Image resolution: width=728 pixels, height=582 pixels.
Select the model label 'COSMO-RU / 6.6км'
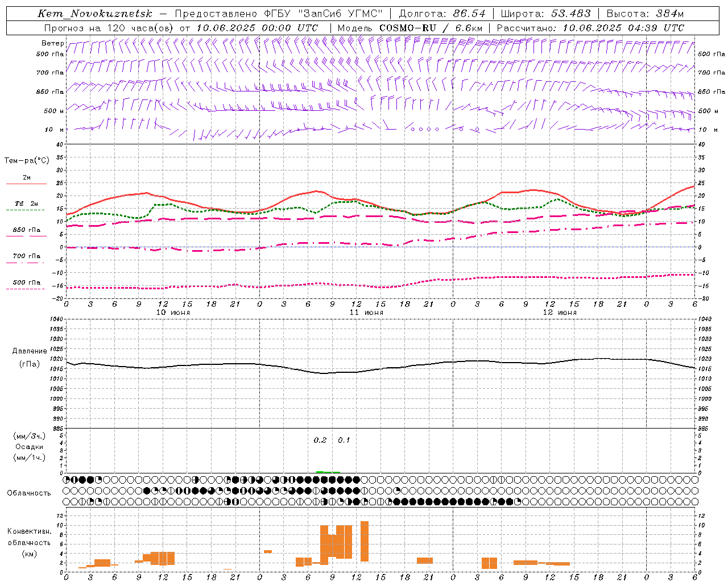431,28
